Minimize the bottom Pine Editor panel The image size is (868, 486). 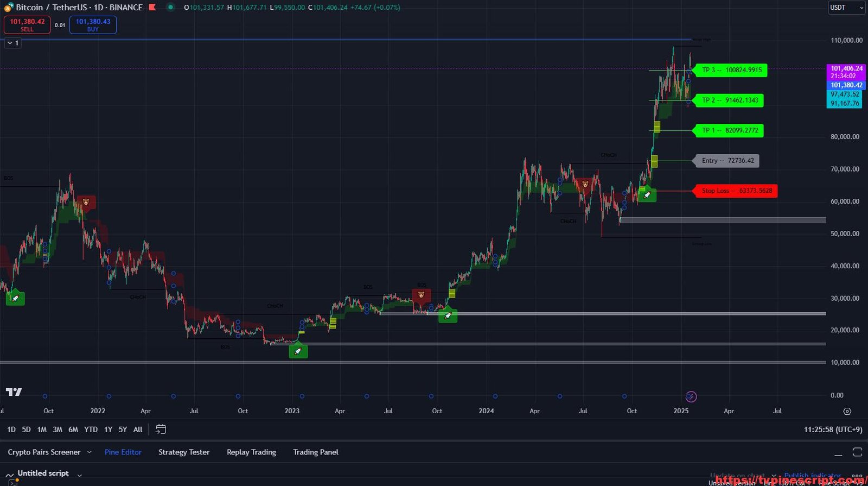(838, 452)
